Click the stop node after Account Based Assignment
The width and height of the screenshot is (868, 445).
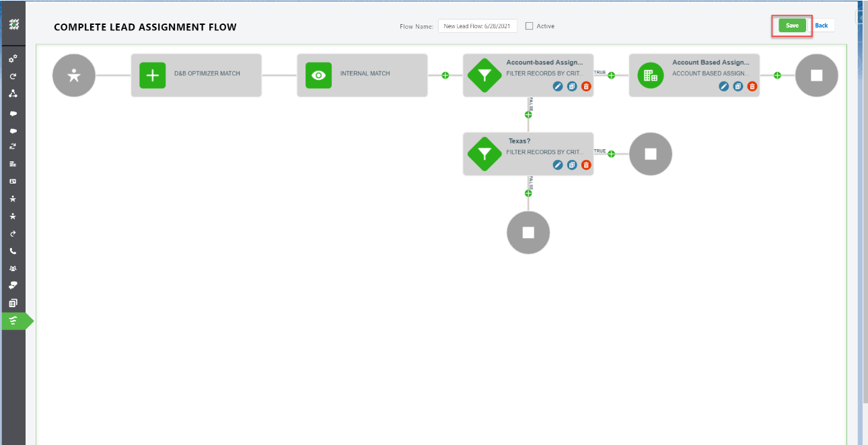[816, 75]
